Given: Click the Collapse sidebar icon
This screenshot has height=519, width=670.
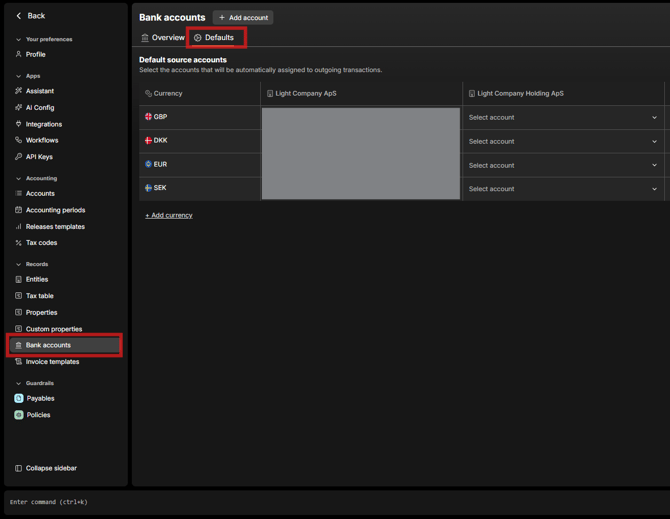Looking at the screenshot, I should tap(19, 468).
